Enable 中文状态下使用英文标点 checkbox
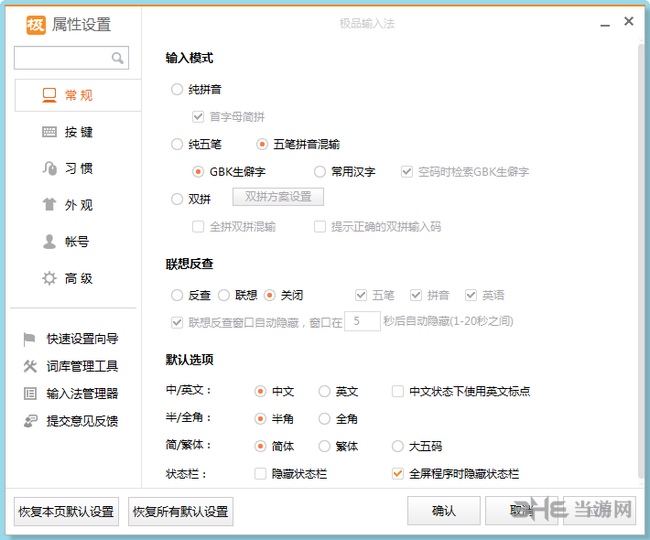Viewport: 650px width, 540px height. tap(398, 391)
